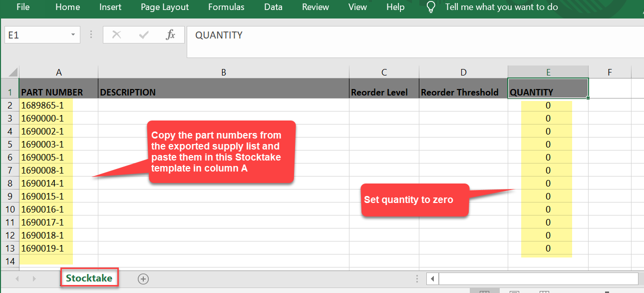The height and width of the screenshot is (293, 644).
Task: Select column B header
Action: coord(224,72)
